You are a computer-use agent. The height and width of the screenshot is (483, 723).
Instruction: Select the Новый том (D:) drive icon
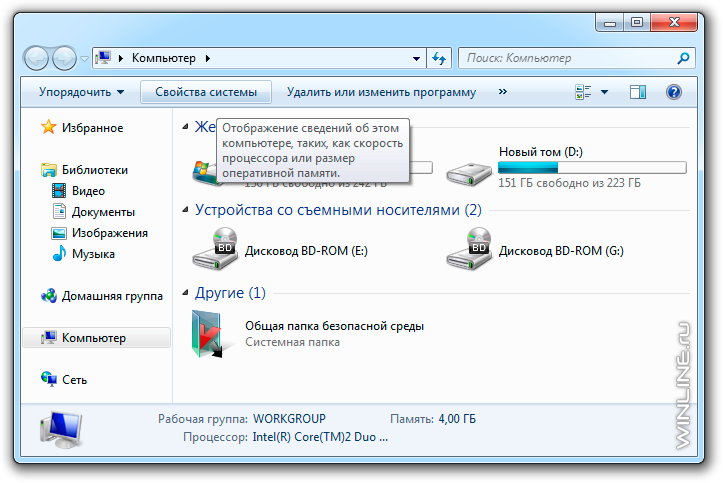tap(469, 174)
